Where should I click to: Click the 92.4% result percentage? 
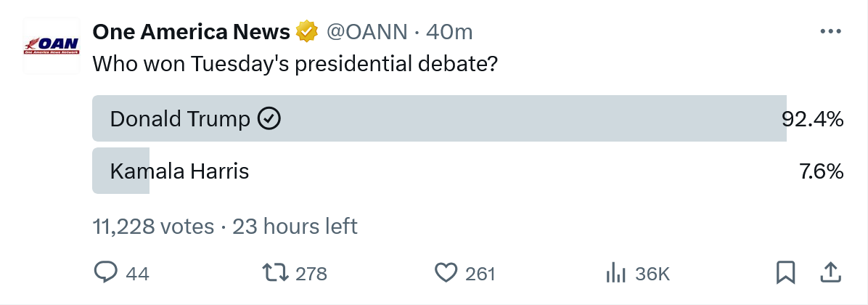point(812,118)
